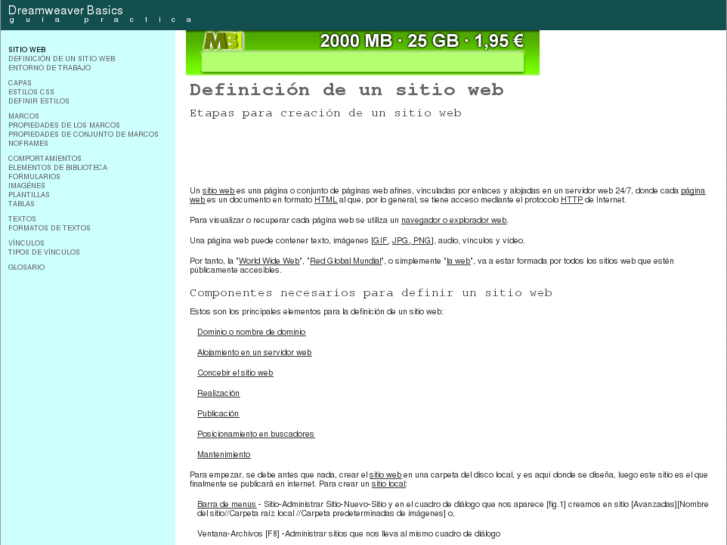Click 'Ventana-Archivos [F8]' text line

[349, 534]
